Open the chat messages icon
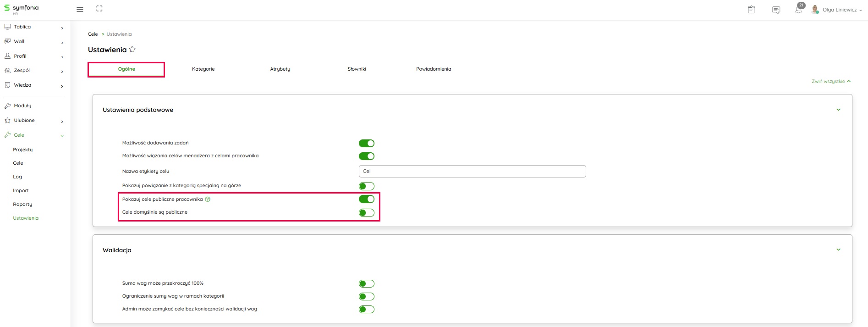This screenshot has width=868, height=327. [x=776, y=10]
